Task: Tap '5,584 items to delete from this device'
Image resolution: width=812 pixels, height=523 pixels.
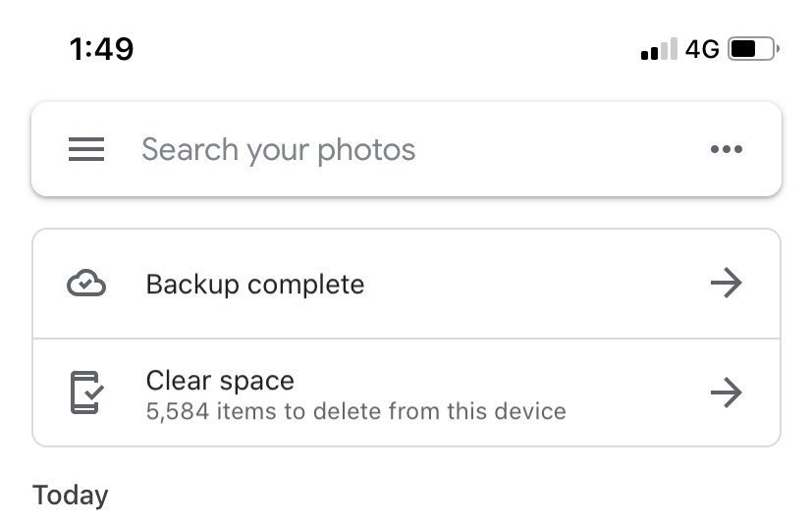Action: [356, 412]
